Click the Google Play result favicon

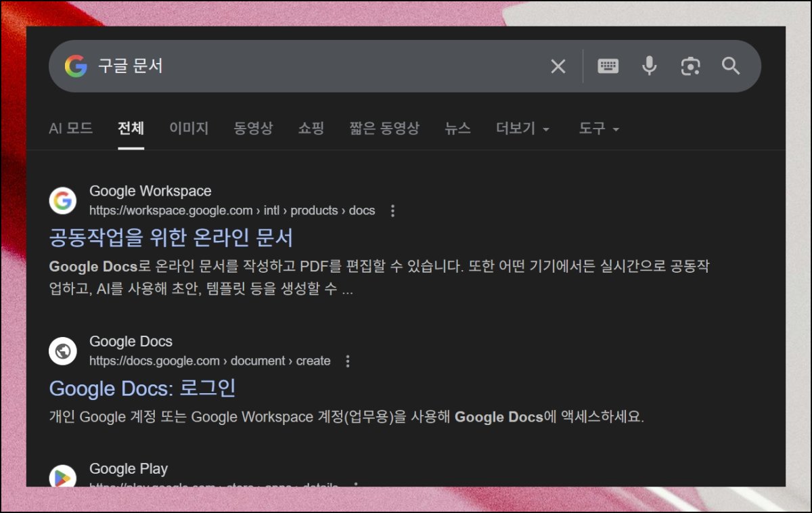click(62, 476)
